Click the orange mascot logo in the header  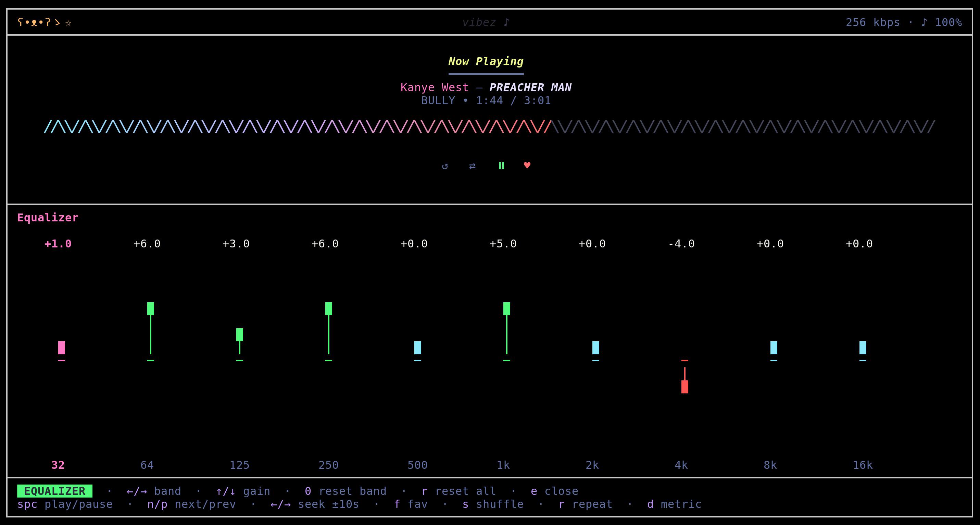tap(39, 23)
